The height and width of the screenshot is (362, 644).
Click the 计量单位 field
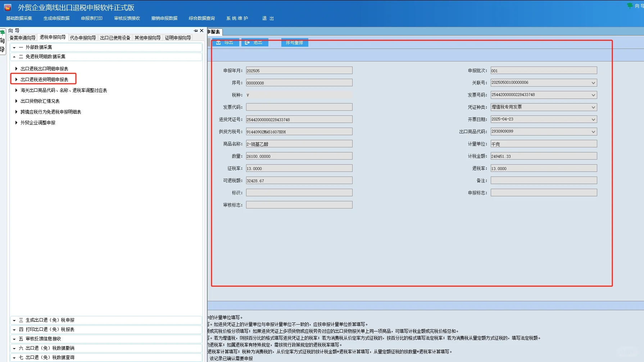point(544,144)
